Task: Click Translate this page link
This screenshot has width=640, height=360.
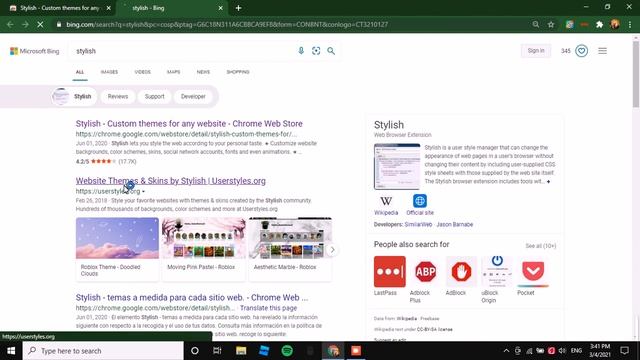Action: [269, 308]
